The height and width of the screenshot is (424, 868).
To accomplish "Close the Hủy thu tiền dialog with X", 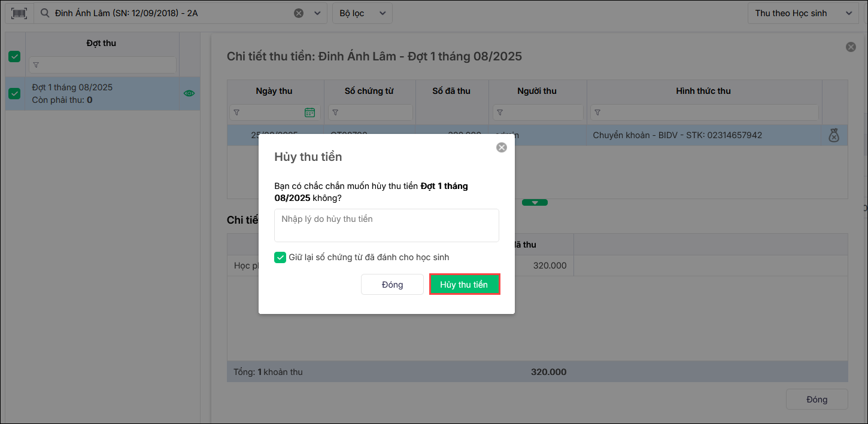I will (x=502, y=147).
